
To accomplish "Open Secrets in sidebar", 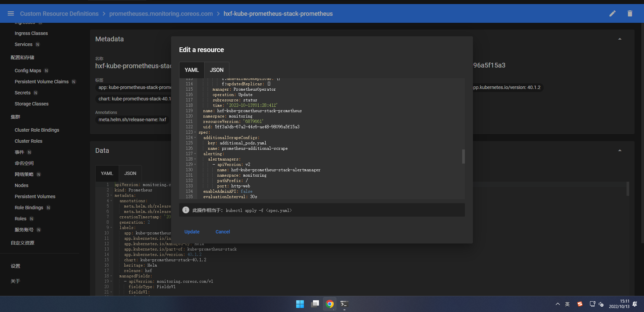I will pyautogui.click(x=22, y=93).
